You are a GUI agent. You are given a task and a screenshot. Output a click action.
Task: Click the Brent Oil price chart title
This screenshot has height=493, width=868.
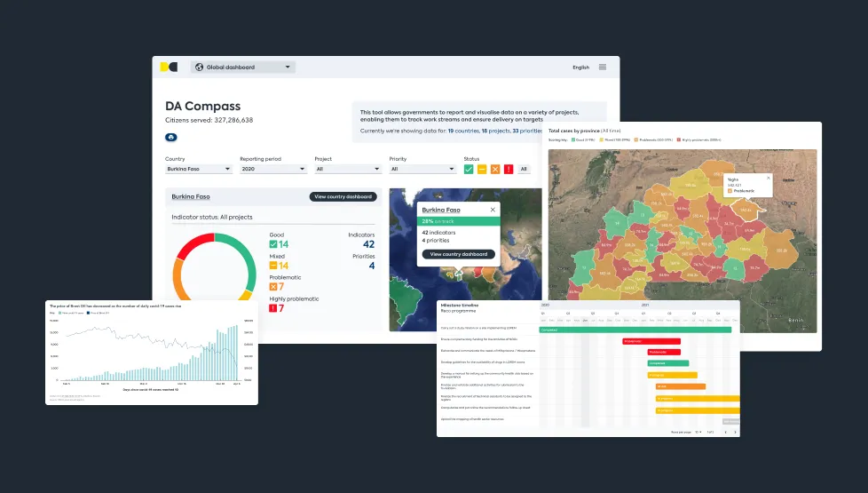[115, 306]
